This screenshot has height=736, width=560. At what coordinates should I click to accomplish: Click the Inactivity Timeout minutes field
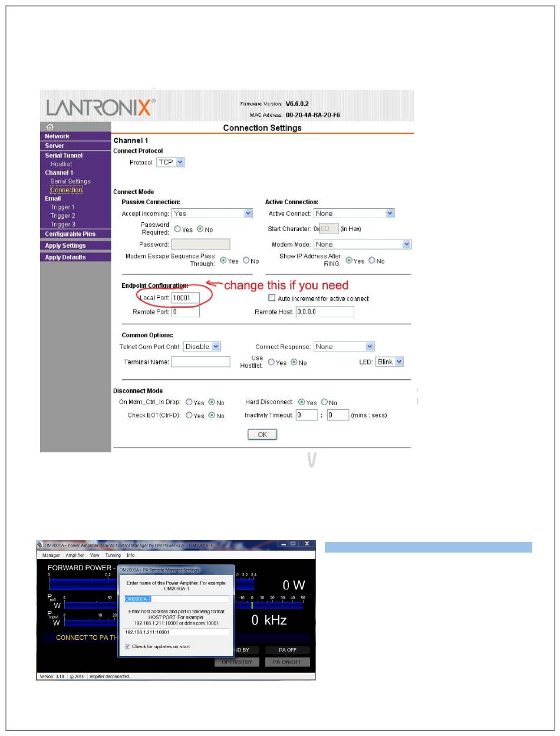[307, 415]
